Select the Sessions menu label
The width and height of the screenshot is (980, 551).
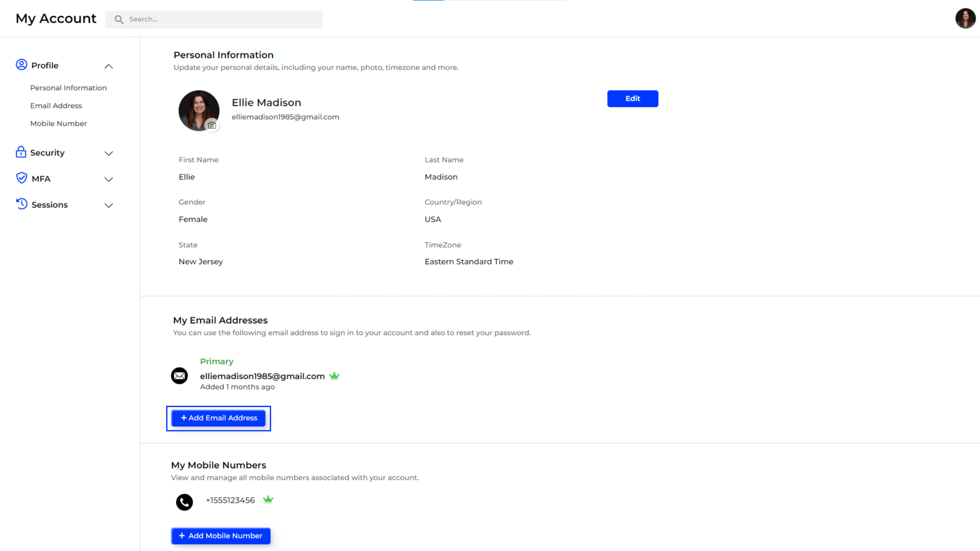click(49, 204)
